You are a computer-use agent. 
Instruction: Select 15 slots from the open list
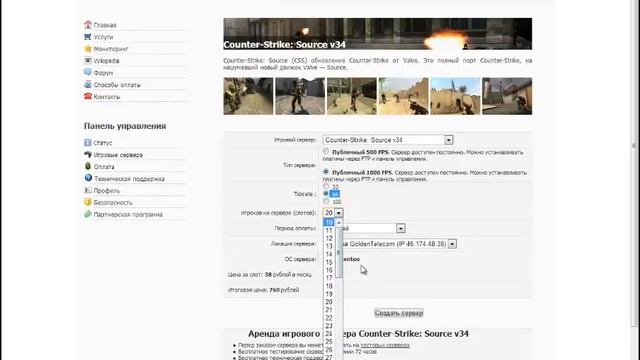[x=329, y=262]
